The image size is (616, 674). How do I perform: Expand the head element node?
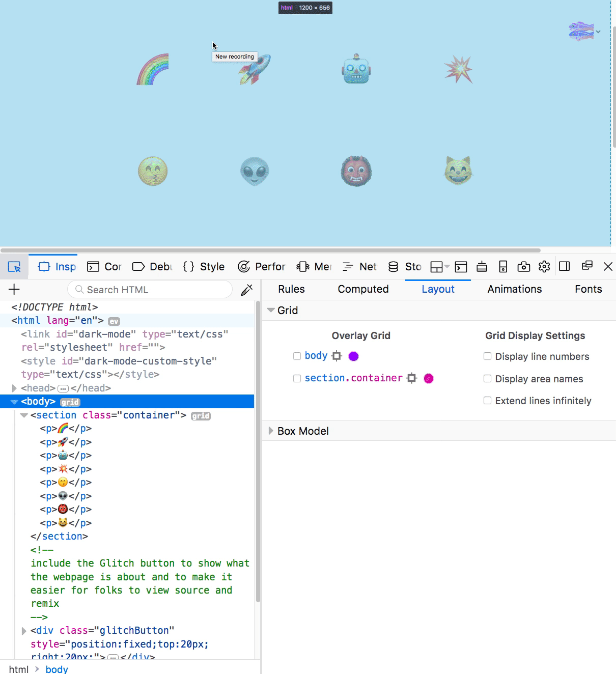(14, 388)
